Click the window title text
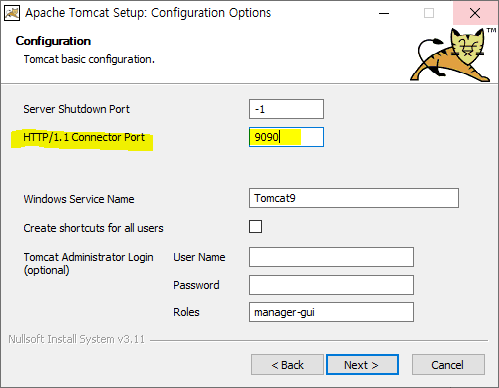 tap(148, 13)
